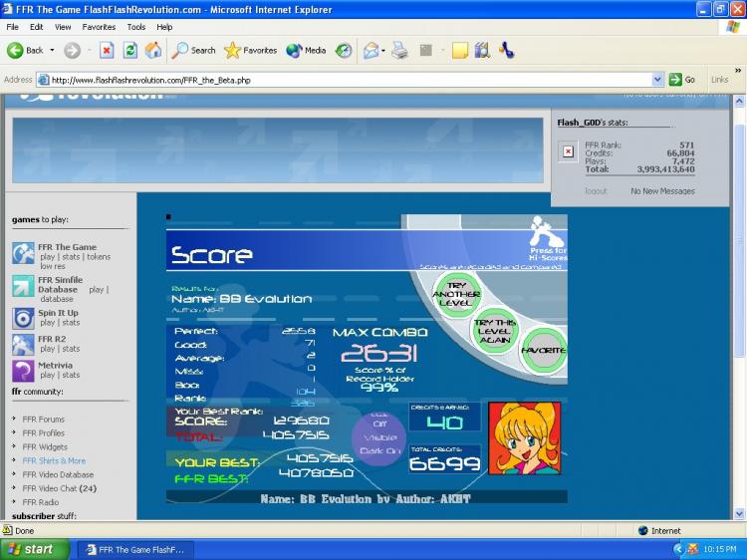
Task: Click the Stop loading toolbar icon
Action: tap(107, 50)
